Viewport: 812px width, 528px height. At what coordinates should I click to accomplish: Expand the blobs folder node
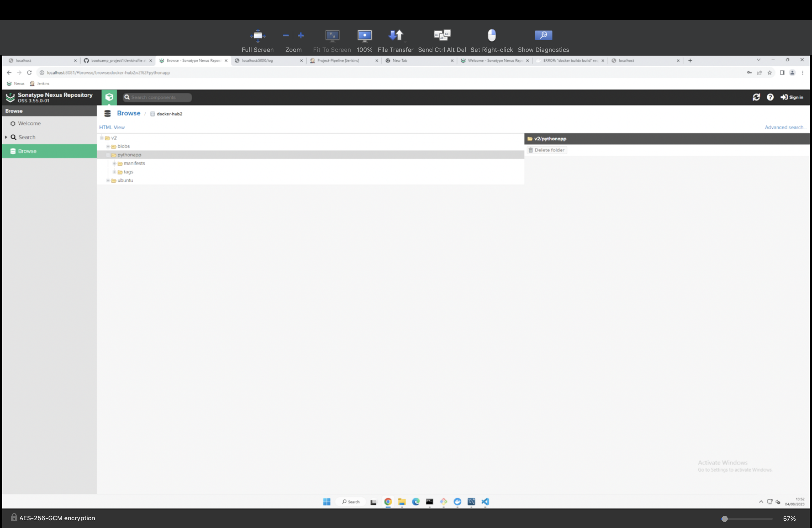click(x=108, y=146)
